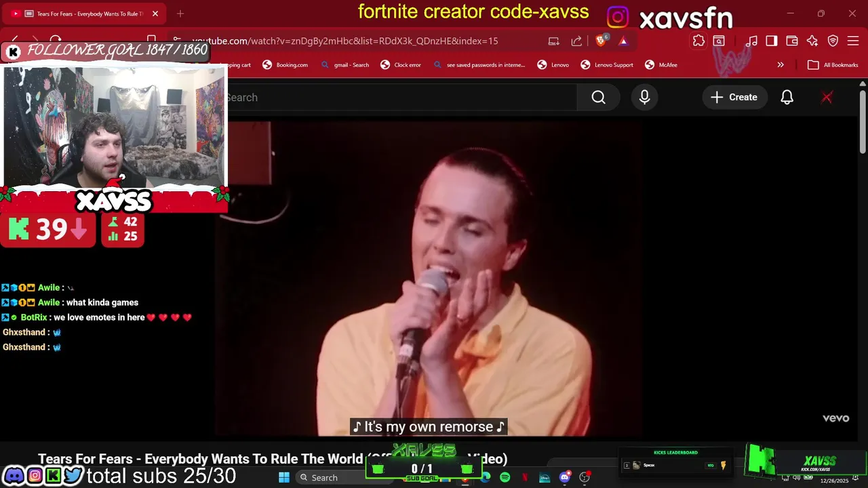868x488 pixels.
Task: Open the Brave hamburger main menu
Action: (x=853, y=41)
